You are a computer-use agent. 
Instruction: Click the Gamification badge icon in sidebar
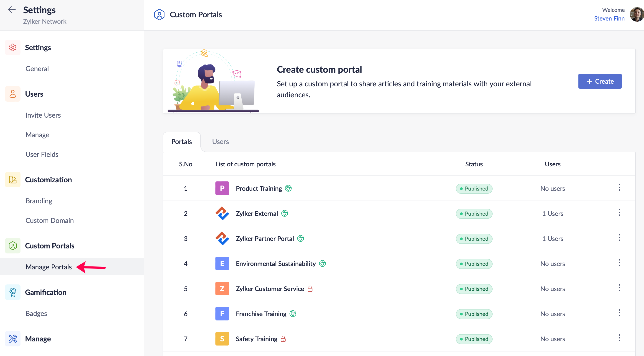click(13, 292)
